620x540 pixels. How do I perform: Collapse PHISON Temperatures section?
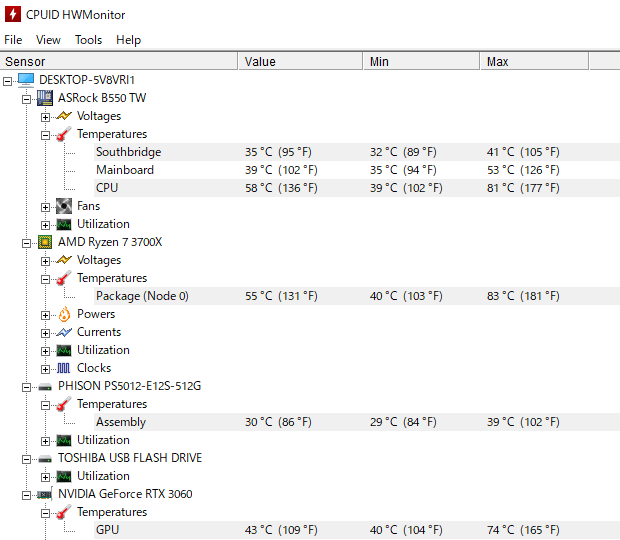[45, 405]
